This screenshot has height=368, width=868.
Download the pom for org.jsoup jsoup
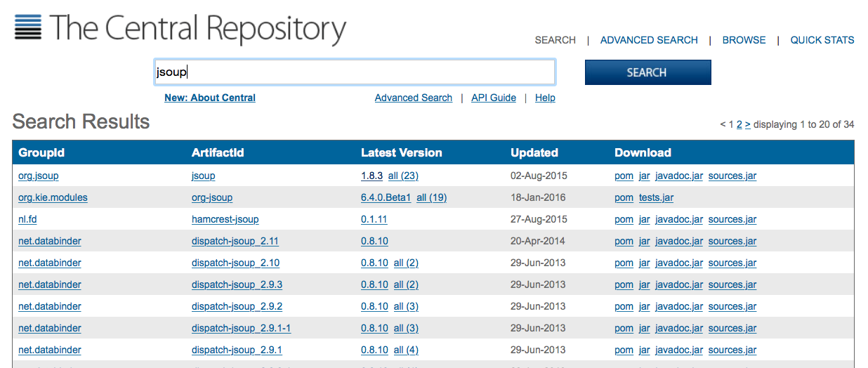click(x=624, y=176)
